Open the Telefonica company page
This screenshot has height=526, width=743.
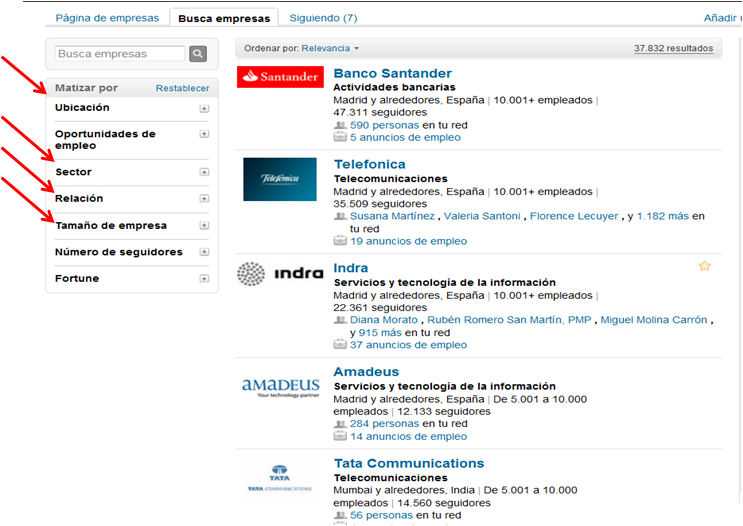pyautogui.click(x=370, y=164)
